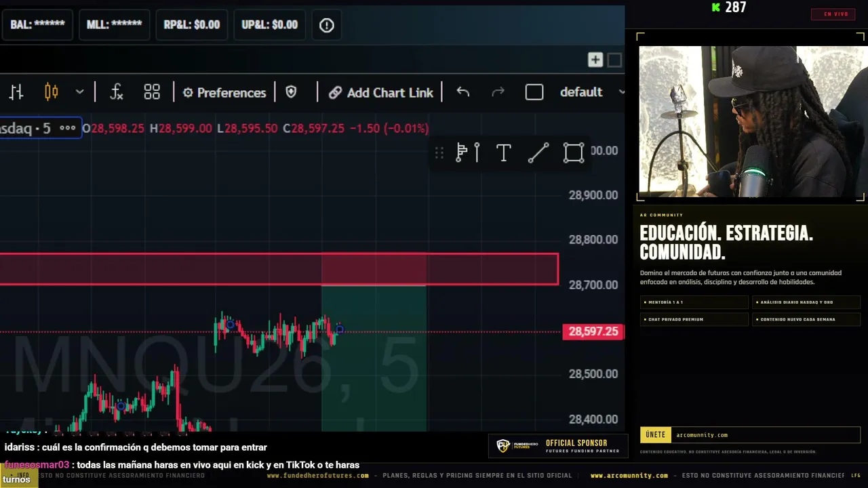Click the alert exclamation icon

(x=327, y=25)
